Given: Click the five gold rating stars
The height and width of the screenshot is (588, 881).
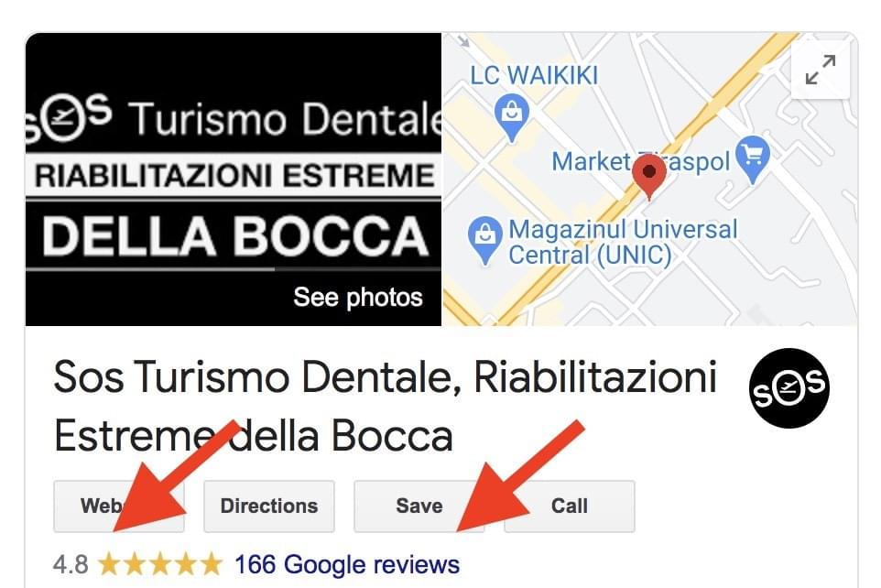Looking at the screenshot, I should 160,564.
